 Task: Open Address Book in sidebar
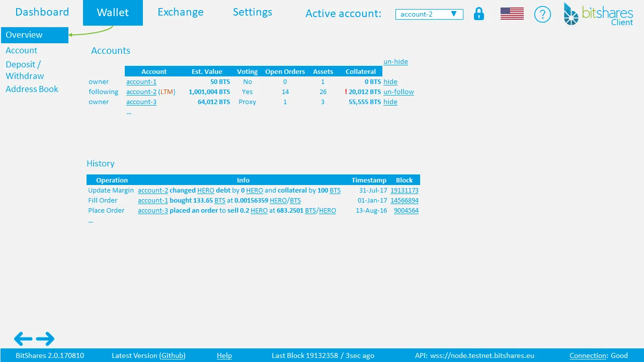pos(32,89)
